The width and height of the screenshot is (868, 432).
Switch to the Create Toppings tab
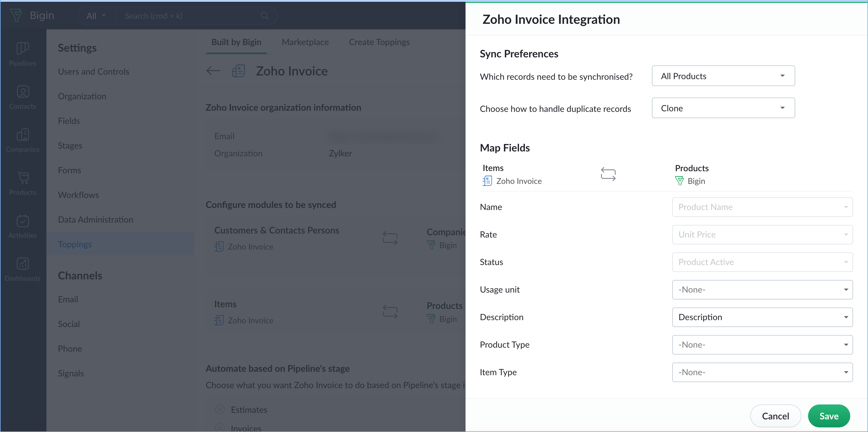click(x=379, y=42)
